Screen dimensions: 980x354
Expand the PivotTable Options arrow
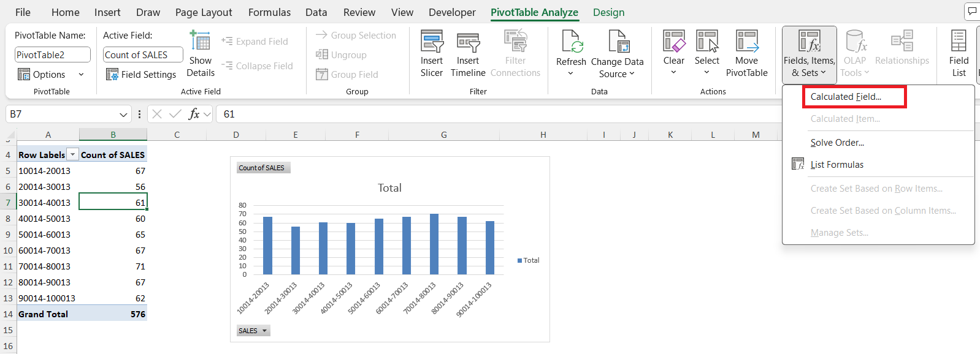pos(81,74)
